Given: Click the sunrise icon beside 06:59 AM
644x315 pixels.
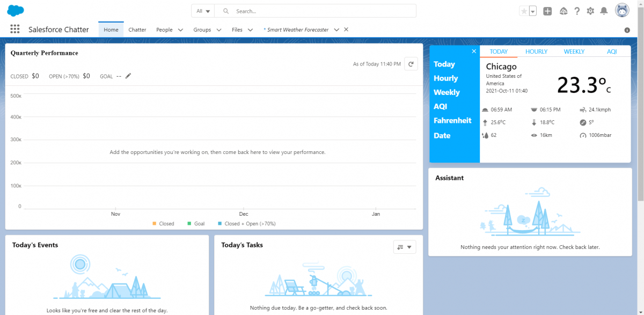Looking at the screenshot, I should point(485,109).
